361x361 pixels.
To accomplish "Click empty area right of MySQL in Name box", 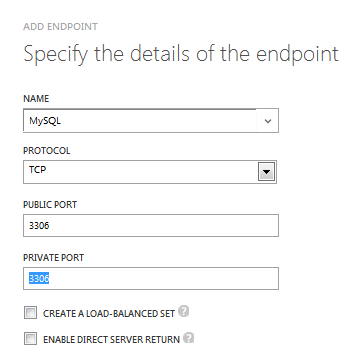I will [x=158, y=121].
